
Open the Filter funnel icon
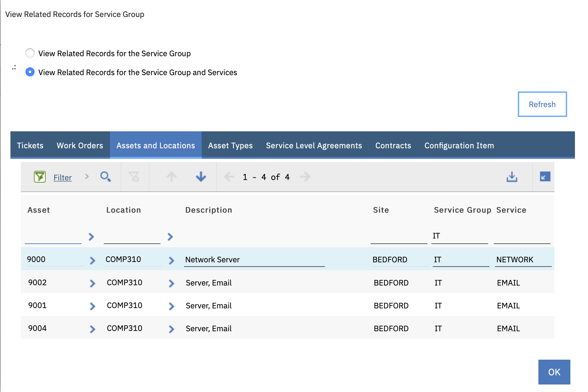[x=39, y=177]
